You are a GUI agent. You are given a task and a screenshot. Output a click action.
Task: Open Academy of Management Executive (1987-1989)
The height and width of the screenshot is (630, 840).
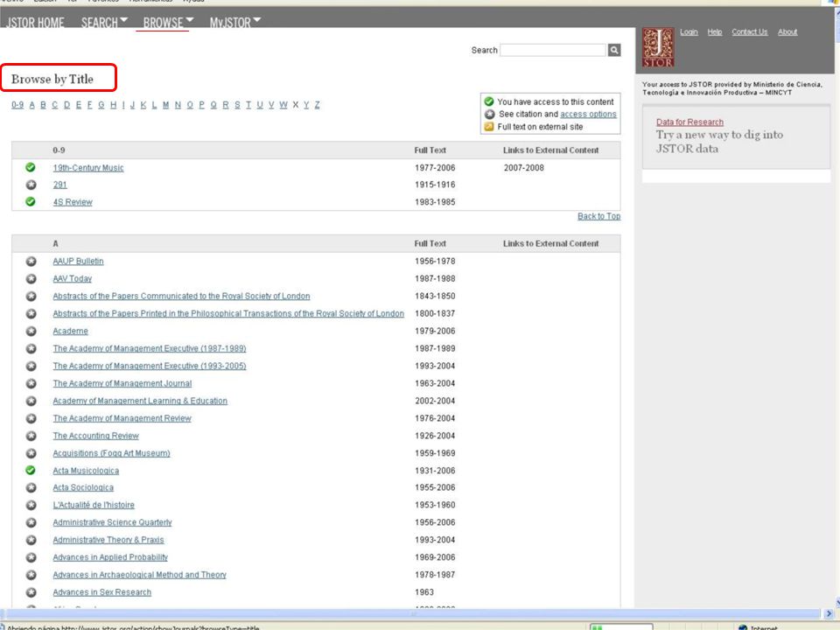[x=150, y=349]
